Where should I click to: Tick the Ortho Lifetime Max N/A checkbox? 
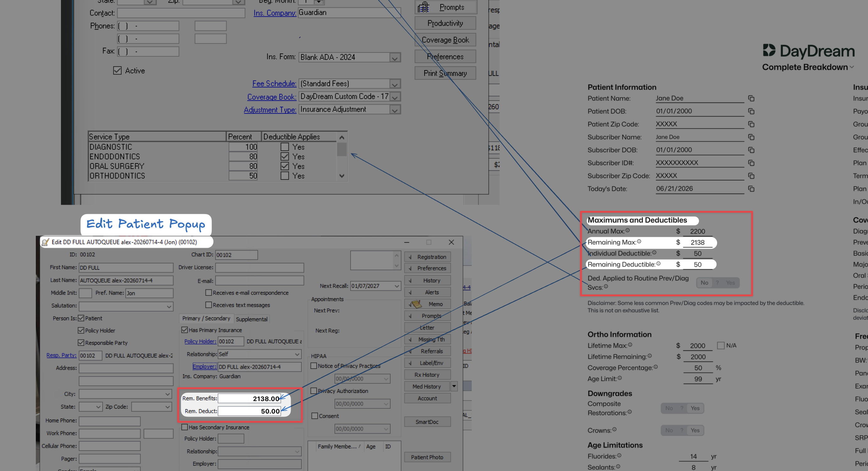tap(721, 346)
